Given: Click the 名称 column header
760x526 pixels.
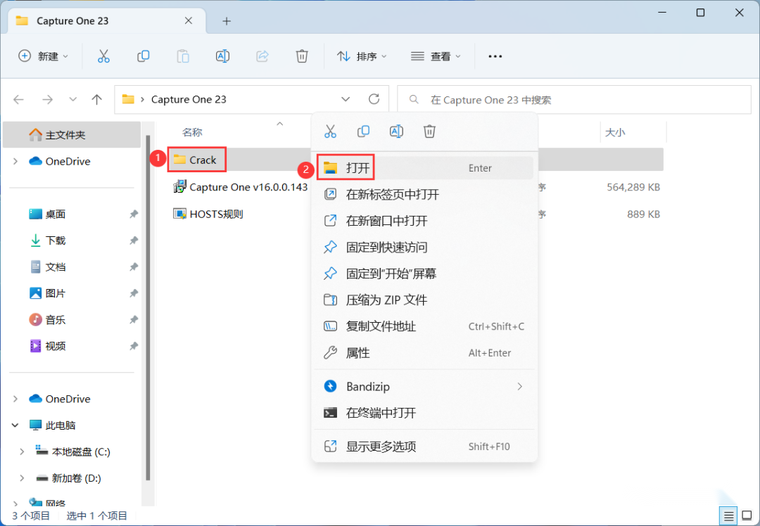Looking at the screenshot, I should [192, 132].
